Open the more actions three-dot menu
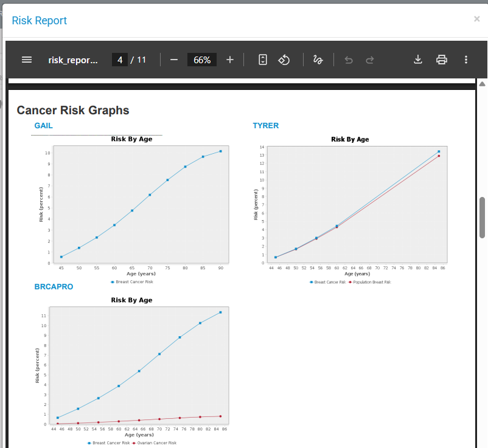This screenshot has width=488, height=448. pyautogui.click(x=466, y=60)
